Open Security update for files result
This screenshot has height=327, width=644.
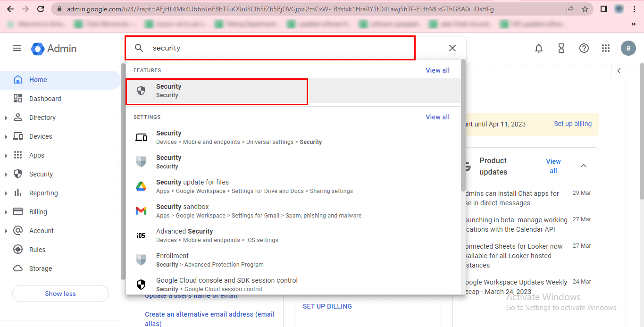(293, 186)
